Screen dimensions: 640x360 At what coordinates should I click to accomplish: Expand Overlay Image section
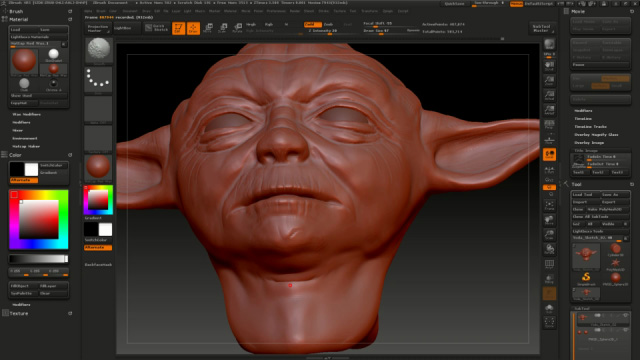coord(589,143)
